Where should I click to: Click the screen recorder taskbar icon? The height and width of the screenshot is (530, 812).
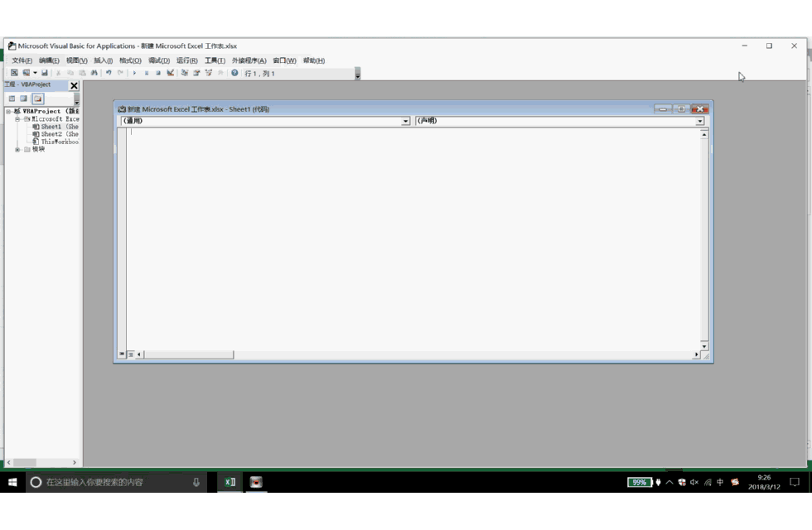tap(256, 482)
